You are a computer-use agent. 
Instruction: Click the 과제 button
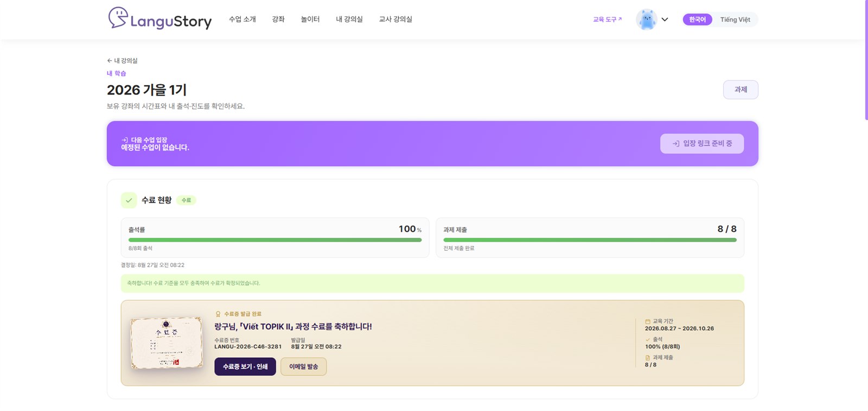[x=741, y=90]
